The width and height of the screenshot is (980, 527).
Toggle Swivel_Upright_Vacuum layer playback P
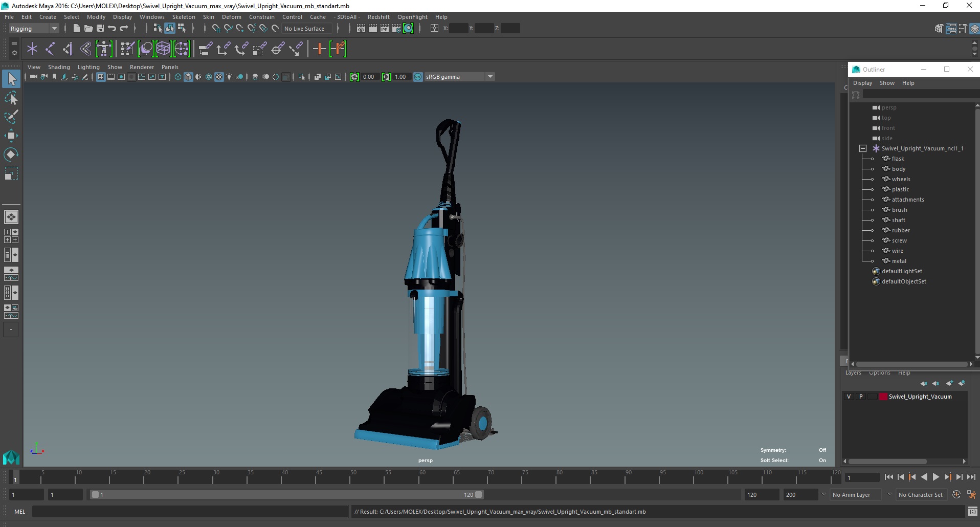861,397
